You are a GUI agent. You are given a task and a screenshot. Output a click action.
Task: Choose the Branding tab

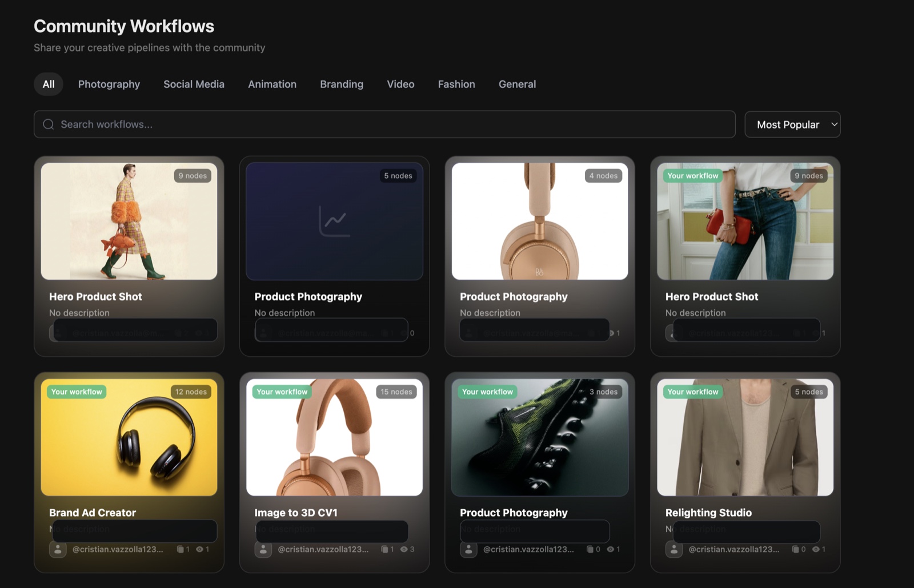coord(342,84)
